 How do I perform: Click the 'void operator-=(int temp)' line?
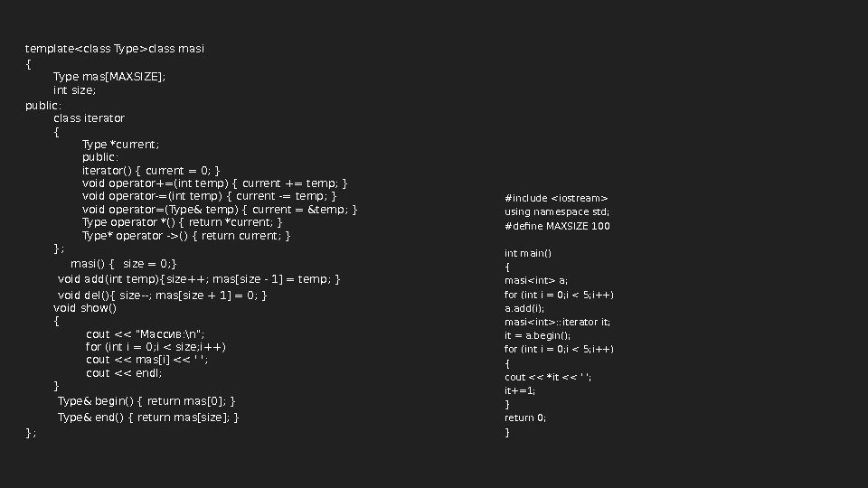[209, 196]
